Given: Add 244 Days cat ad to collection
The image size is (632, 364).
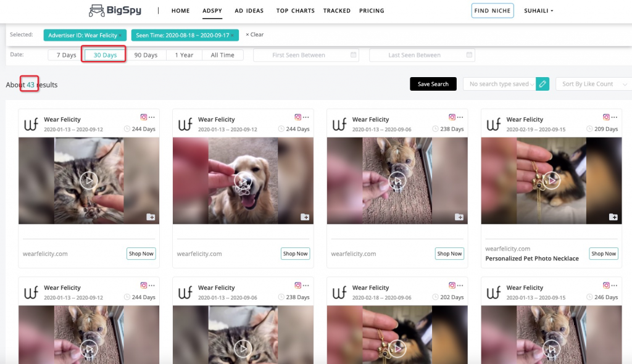Looking at the screenshot, I should tap(151, 217).
